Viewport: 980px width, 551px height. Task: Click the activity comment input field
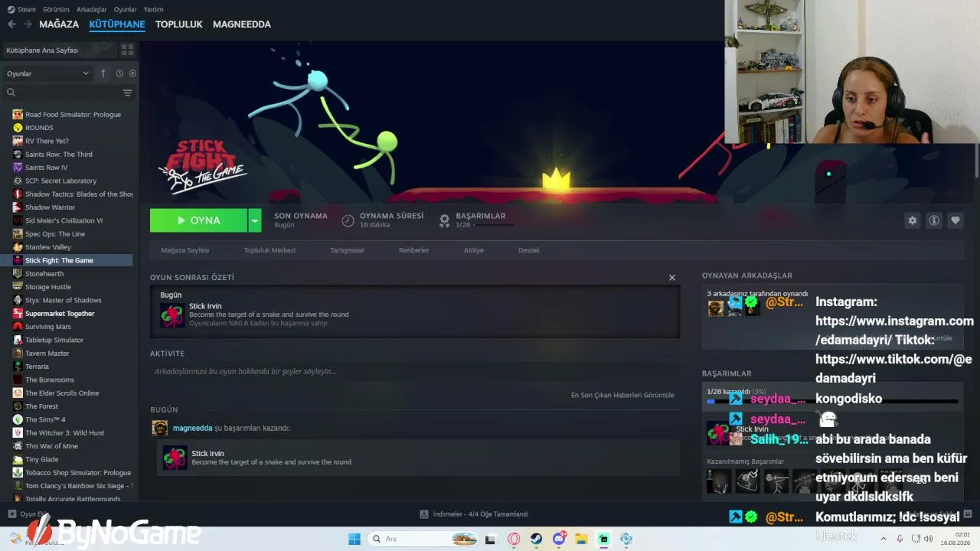click(415, 371)
